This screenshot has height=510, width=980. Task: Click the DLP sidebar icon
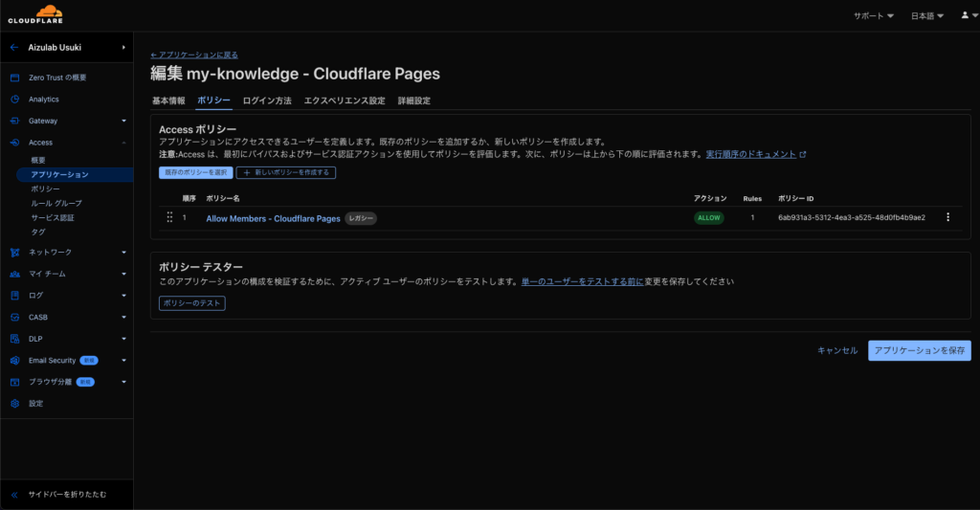[x=15, y=339]
